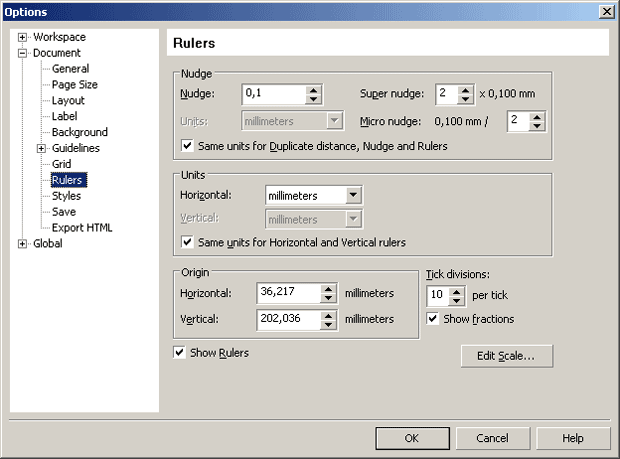Toggle Show Rulers checkbox
The width and height of the screenshot is (620, 459).
179,352
